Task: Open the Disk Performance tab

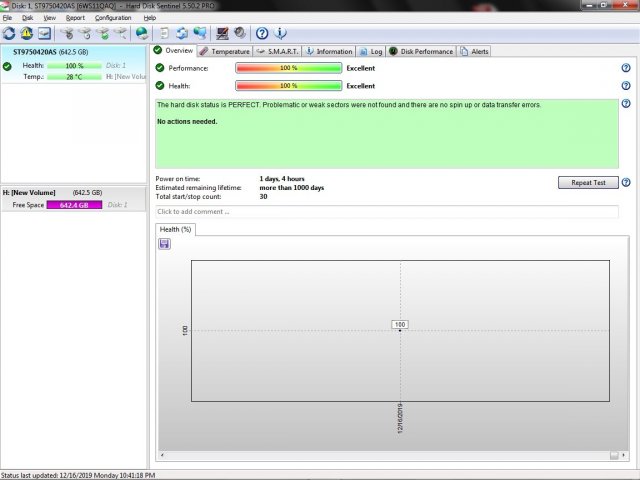Action: 421,51
